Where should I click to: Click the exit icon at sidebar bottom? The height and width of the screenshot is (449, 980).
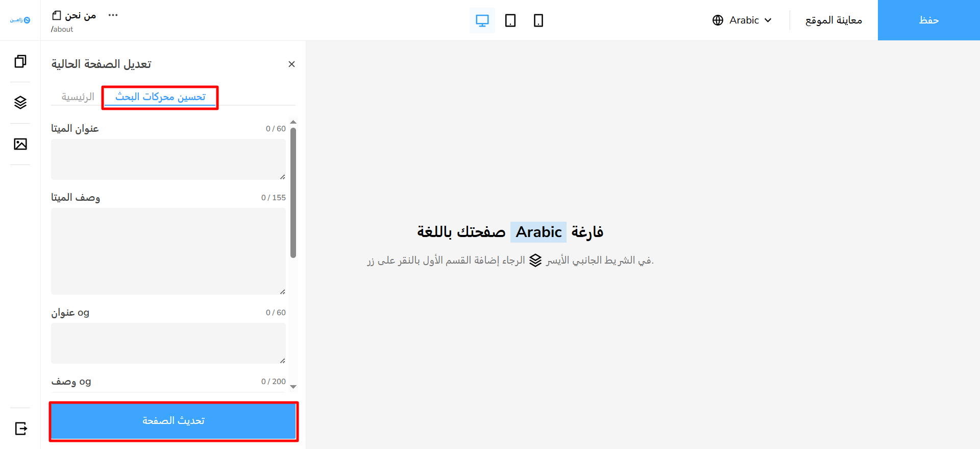tap(20, 428)
